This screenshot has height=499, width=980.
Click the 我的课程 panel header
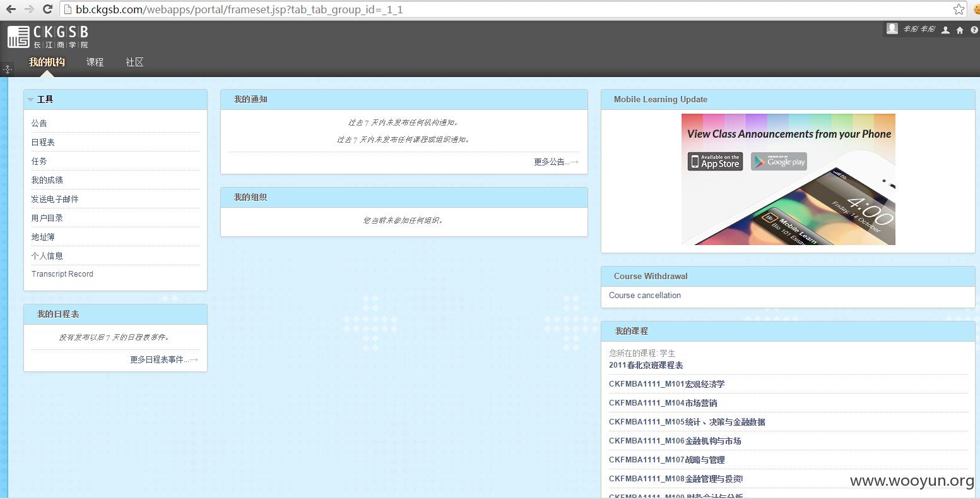pos(788,332)
